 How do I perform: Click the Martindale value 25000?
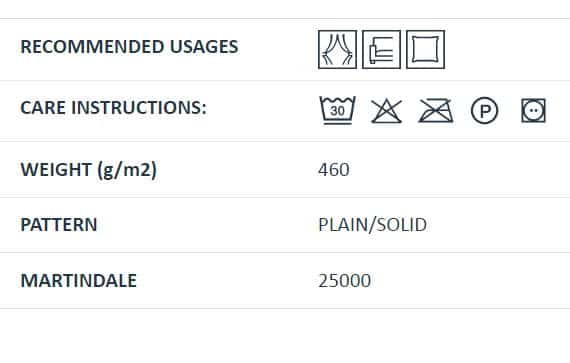pyautogui.click(x=345, y=281)
